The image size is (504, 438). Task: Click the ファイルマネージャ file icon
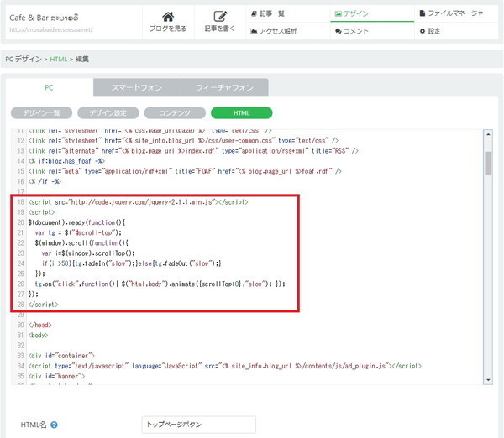point(423,13)
